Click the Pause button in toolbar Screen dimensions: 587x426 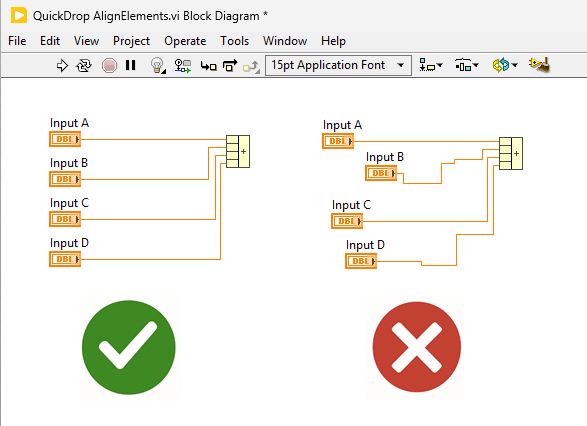coord(130,65)
